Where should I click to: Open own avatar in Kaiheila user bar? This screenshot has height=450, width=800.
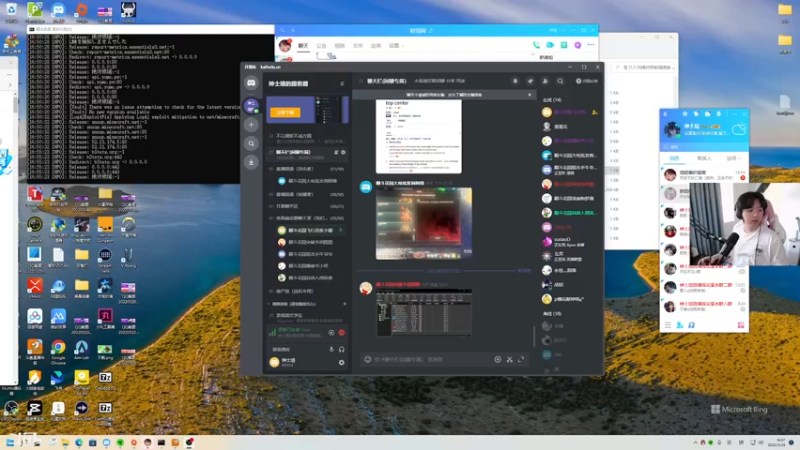point(274,362)
